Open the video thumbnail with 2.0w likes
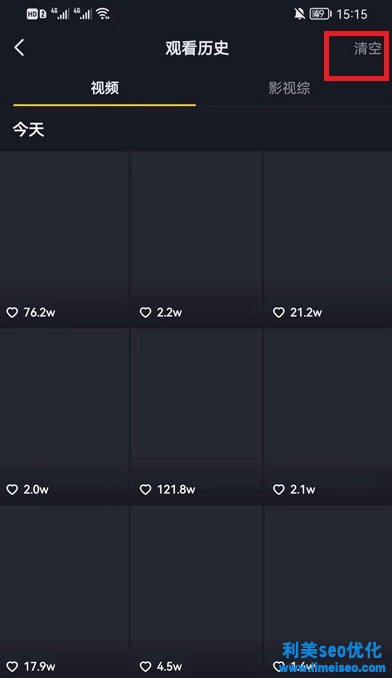392x678 pixels. 64,416
